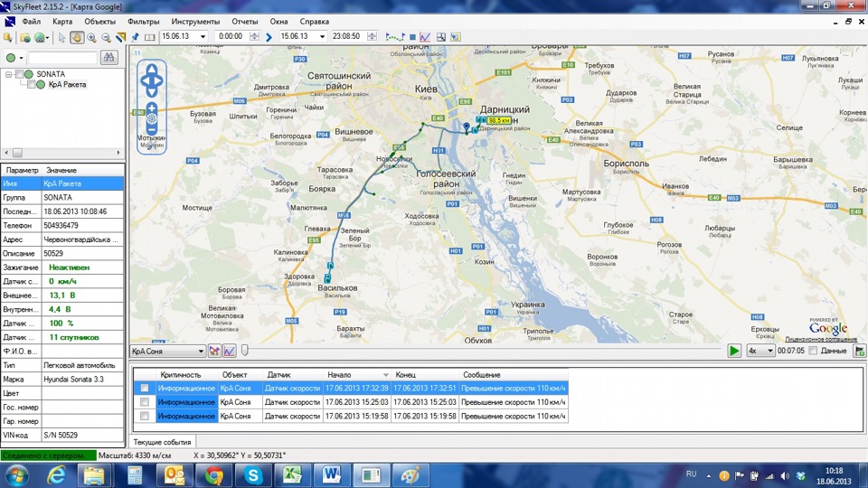The width and height of the screenshot is (868, 488).
Task: Open the Окна menu
Action: (278, 22)
